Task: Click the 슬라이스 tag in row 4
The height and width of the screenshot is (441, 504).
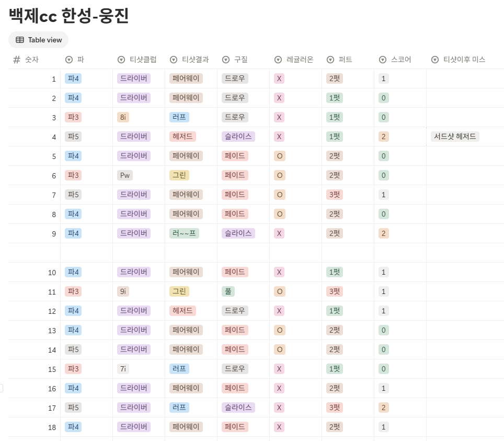Action: pyautogui.click(x=238, y=137)
